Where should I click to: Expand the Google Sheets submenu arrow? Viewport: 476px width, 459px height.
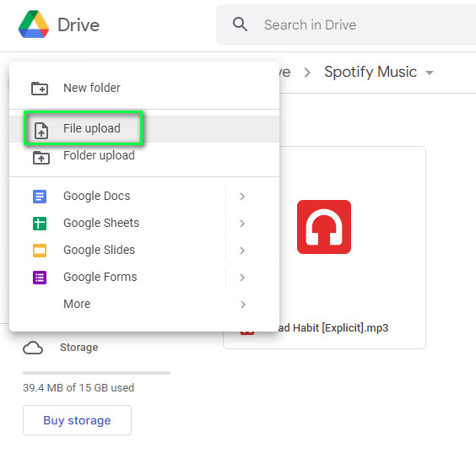point(242,224)
